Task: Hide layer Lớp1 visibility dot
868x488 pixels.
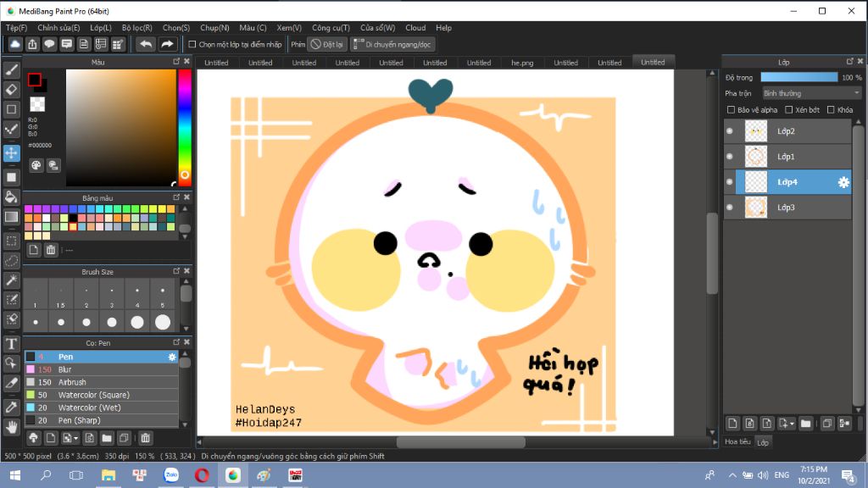Action: coord(730,157)
